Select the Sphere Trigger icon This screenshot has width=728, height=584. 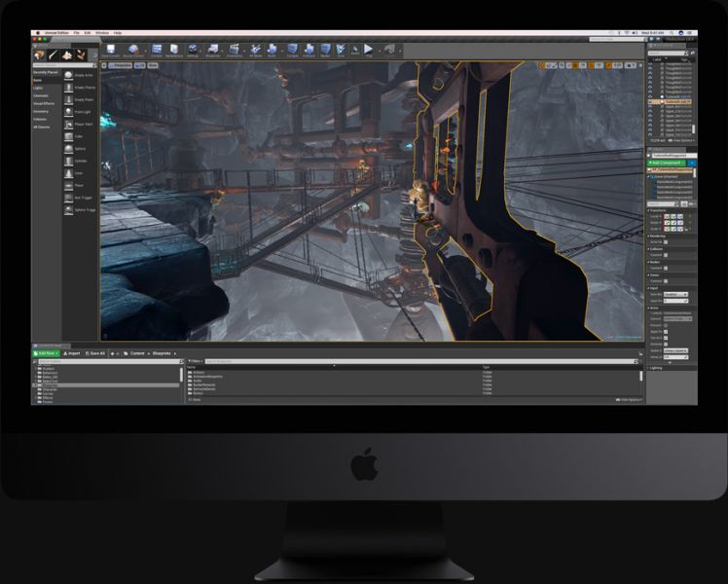click(69, 210)
